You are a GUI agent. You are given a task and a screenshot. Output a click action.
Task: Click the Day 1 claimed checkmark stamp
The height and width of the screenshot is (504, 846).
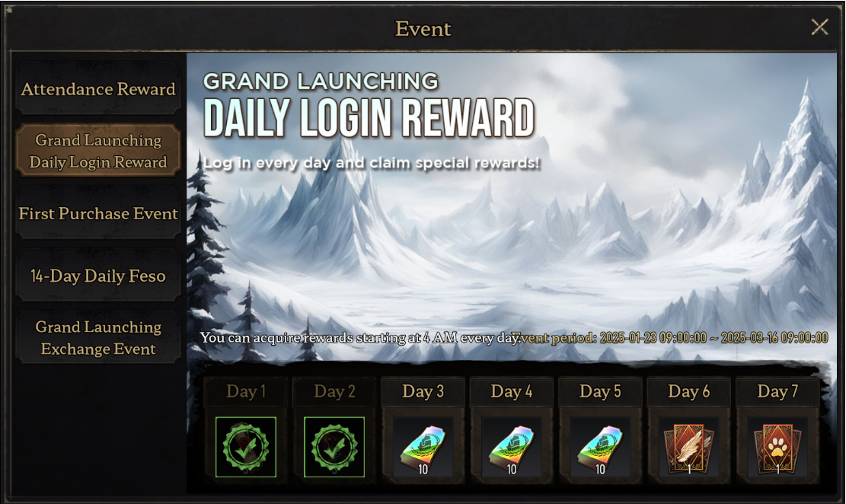pyautogui.click(x=245, y=447)
